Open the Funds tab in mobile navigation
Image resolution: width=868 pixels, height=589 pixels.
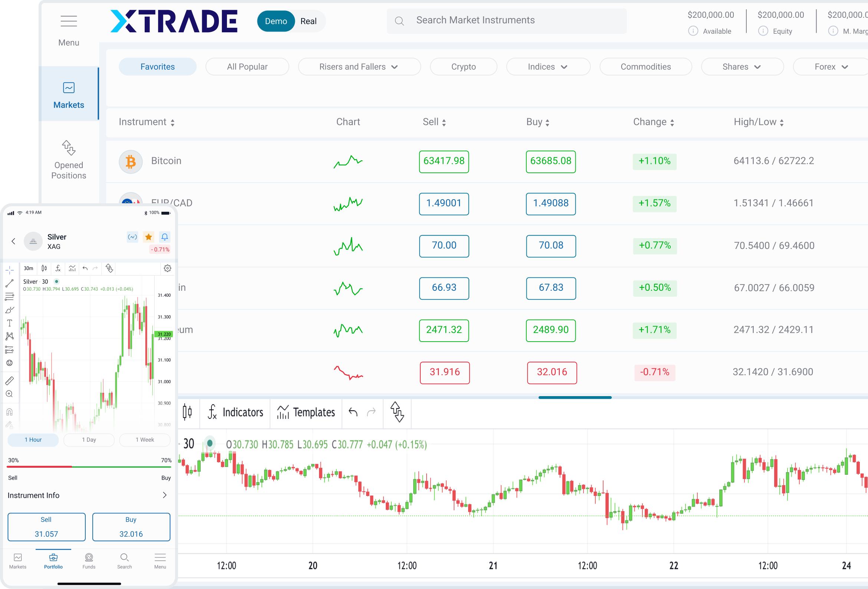(89, 561)
